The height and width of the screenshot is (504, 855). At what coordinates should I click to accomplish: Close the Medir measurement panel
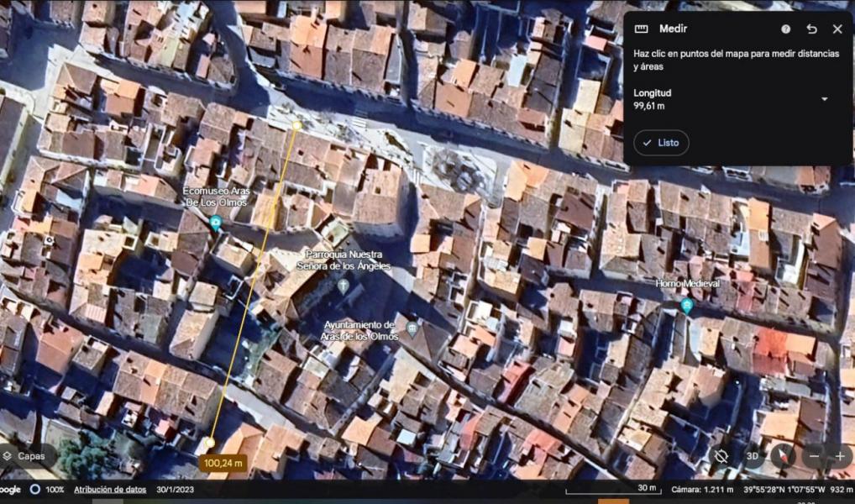point(837,29)
